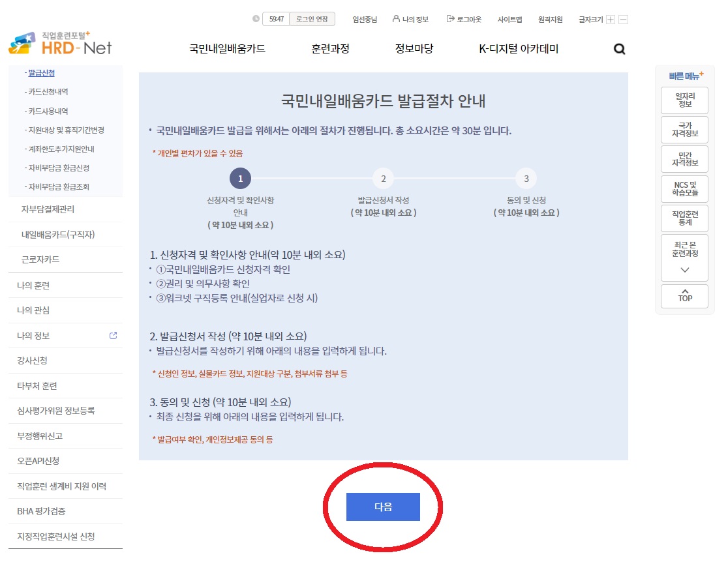Viewport: 728px width, 562px height.
Task: Click step 2 발급신청서 작성 circle
Action: click(x=383, y=178)
